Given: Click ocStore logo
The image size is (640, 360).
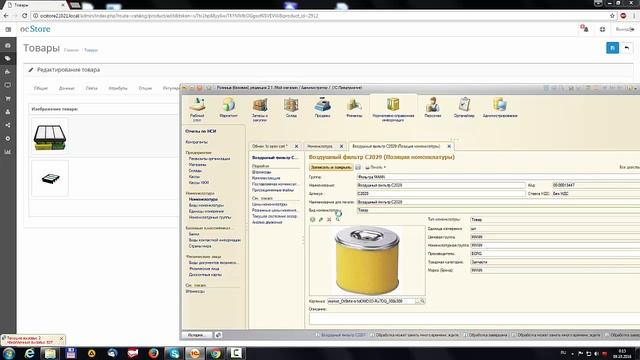Looking at the screenshot, I should (x=36, y=29).
